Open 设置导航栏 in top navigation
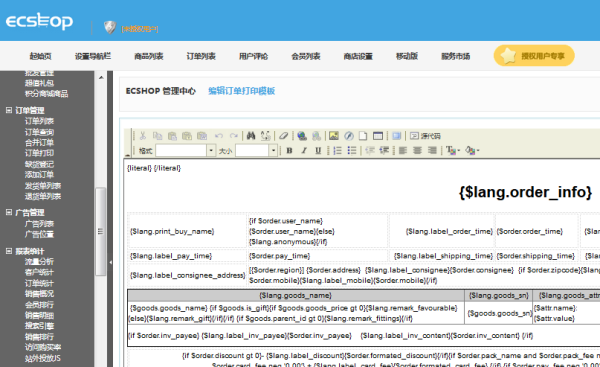Screen dimensions: 600x367 (x=93, y=56)
